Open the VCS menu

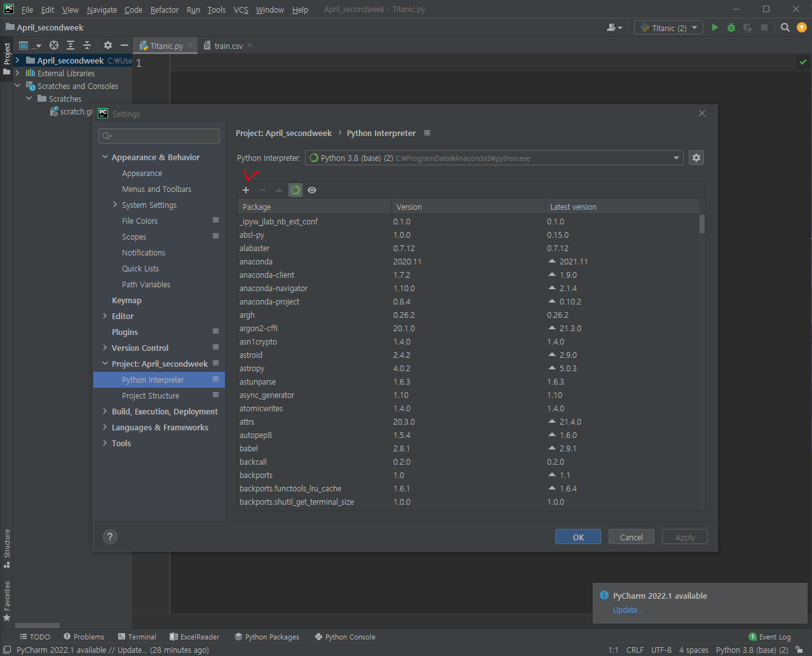tap(241, 10)
